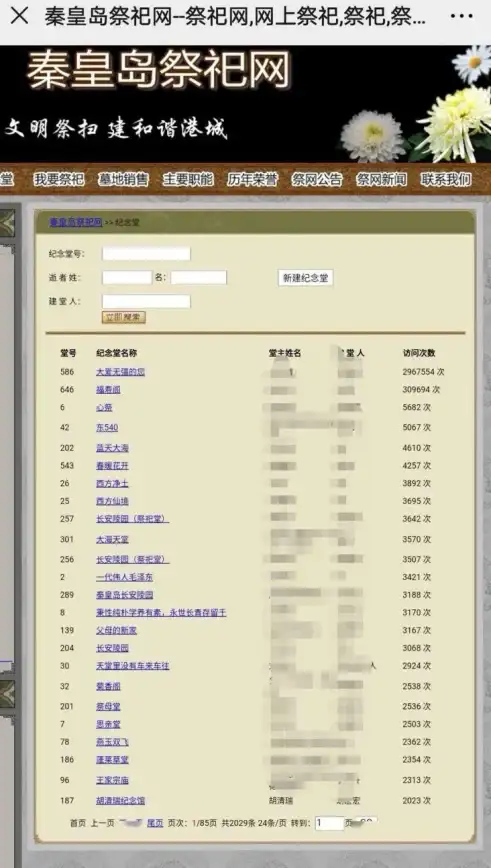Open the 大海天堂 memorial hall link
This screenshot has height=868, width=491.
tap(112, 539)
